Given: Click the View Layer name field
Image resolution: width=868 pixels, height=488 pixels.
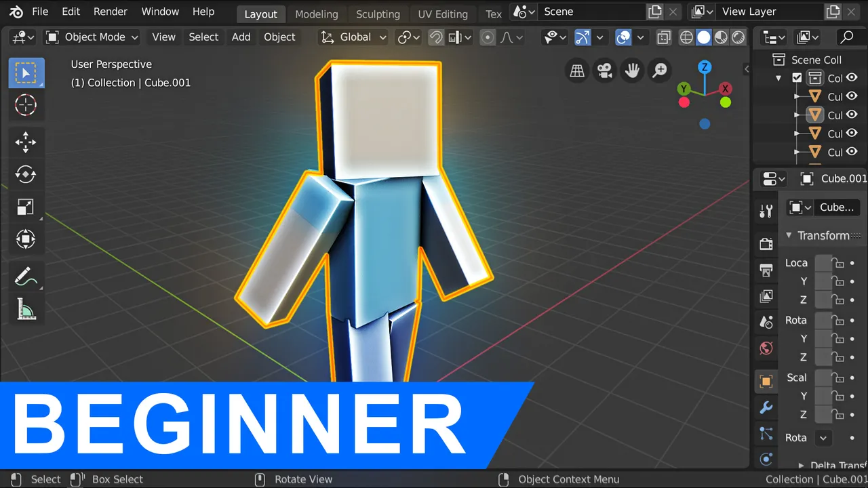Looking at the screenshot, I should [770, 12].
